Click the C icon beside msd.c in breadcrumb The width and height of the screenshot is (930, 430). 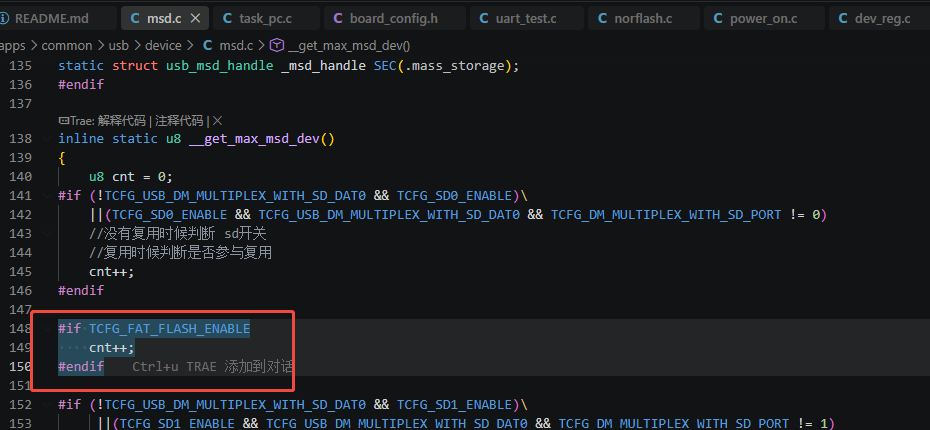click(x=208, y=46)
